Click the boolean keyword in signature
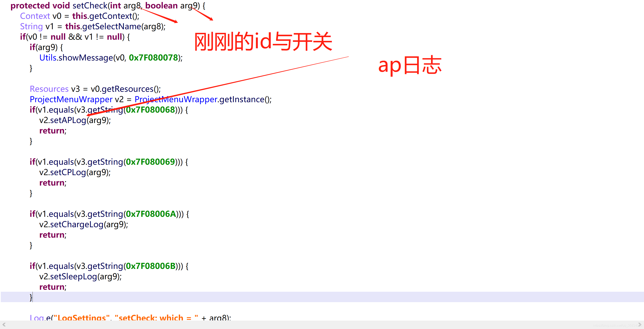Screen dimensions: 644x329 (161, 5)
